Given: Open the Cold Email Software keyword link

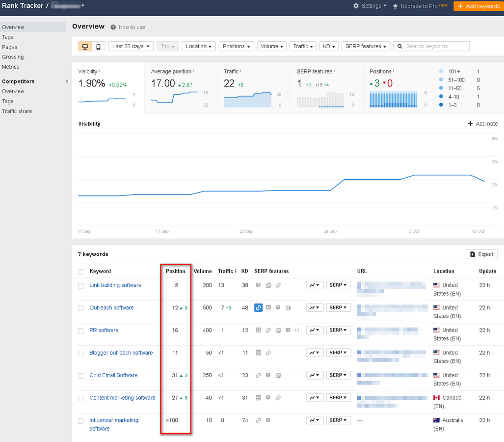Looking at the screenshot, I should click(x=113, y=375).
